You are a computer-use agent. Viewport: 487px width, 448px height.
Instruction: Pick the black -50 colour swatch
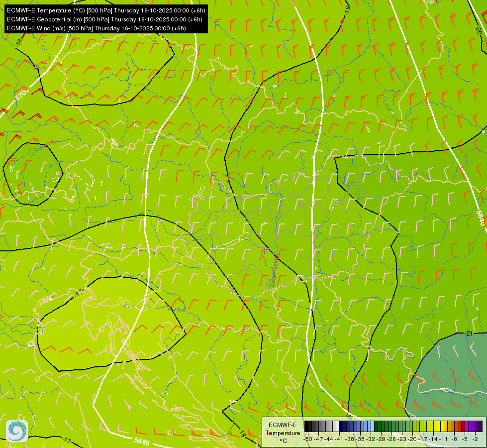click(306, 426)
